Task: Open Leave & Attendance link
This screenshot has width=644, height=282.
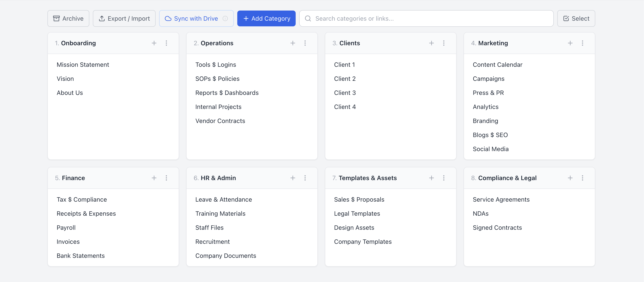Action: (224, 199)
